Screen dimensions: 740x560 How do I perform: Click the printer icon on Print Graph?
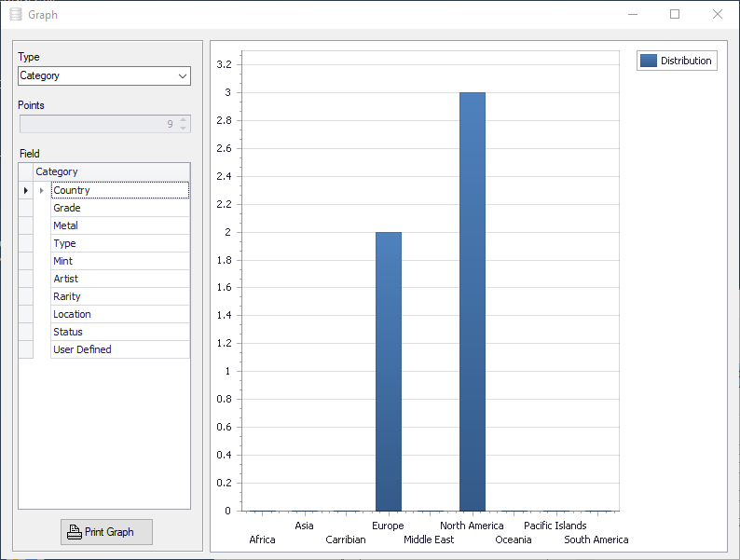tap(75, 532)
